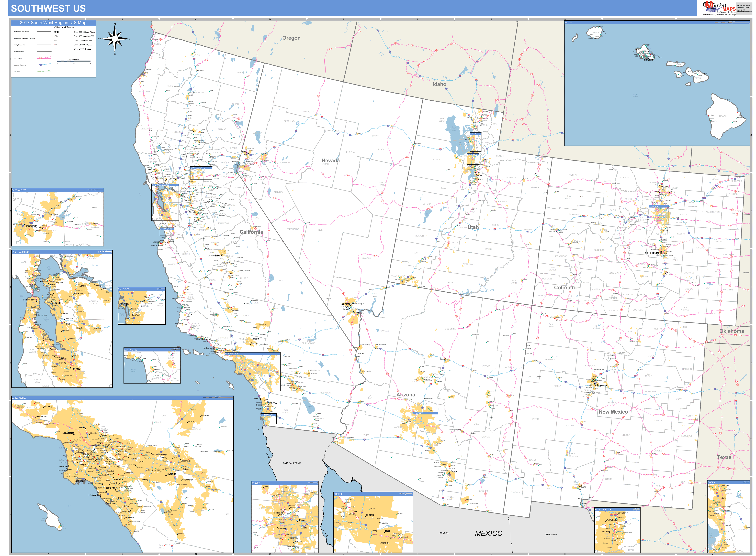756x556 pixels.
Task: Click the compass rose symbol
Action: click(114, 39)
